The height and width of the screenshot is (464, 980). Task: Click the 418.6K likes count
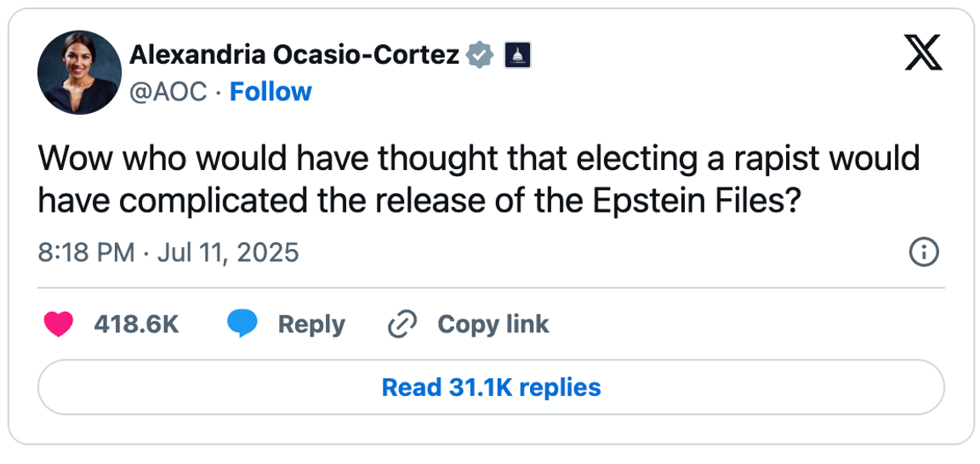136,324
